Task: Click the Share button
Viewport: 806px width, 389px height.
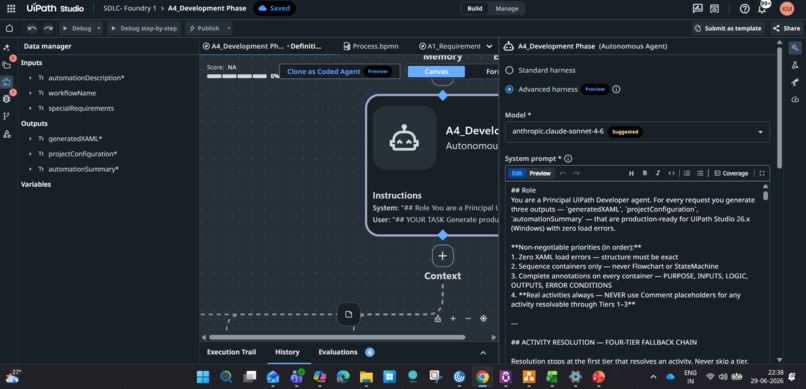Action: pos(786,28)
